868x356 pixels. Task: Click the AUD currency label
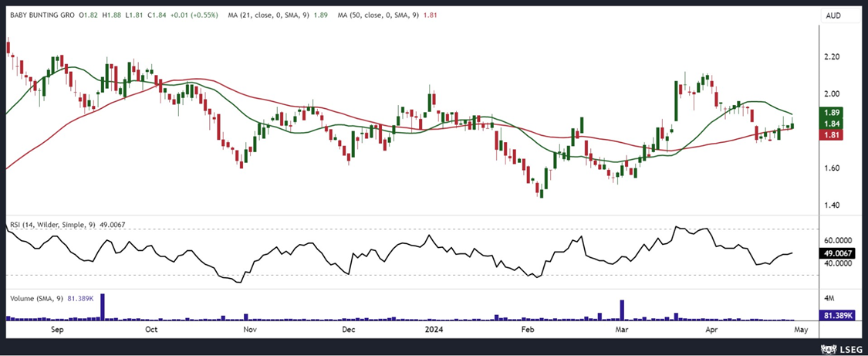point(832,16)
